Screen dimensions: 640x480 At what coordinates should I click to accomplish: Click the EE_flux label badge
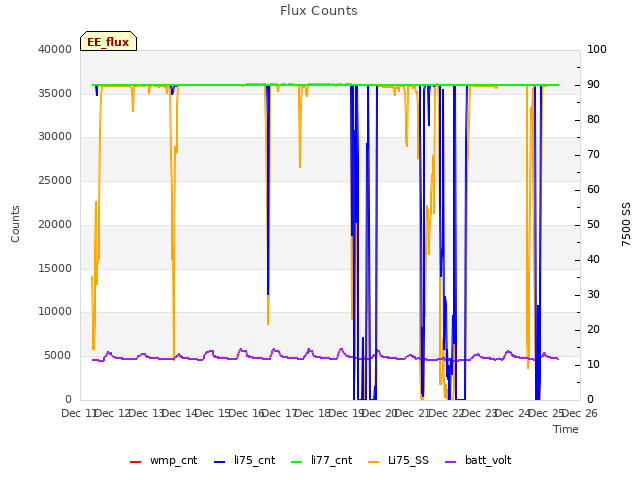click(x=108, y=41)
